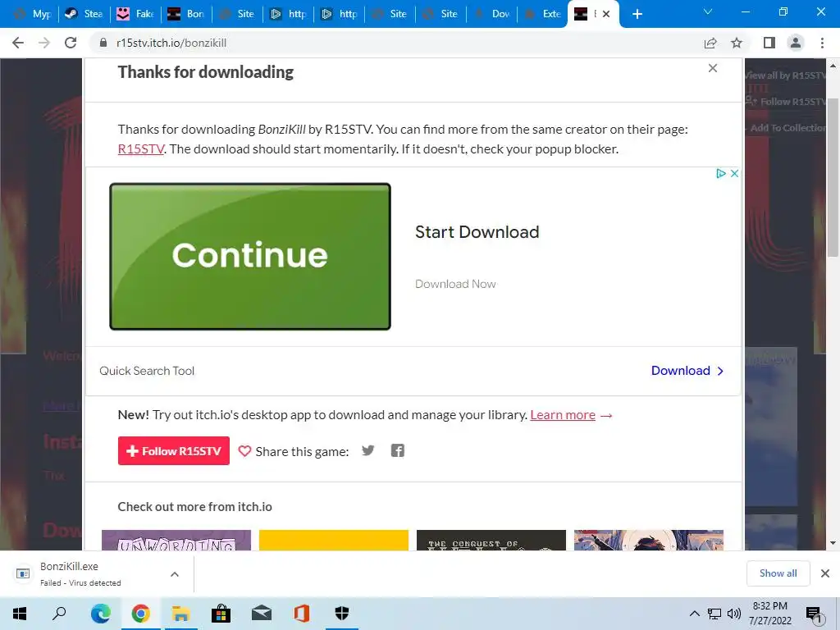Screen dimensions: 840x630
Task: Click View all by R15STV link
Action: [x=785, y=75]
